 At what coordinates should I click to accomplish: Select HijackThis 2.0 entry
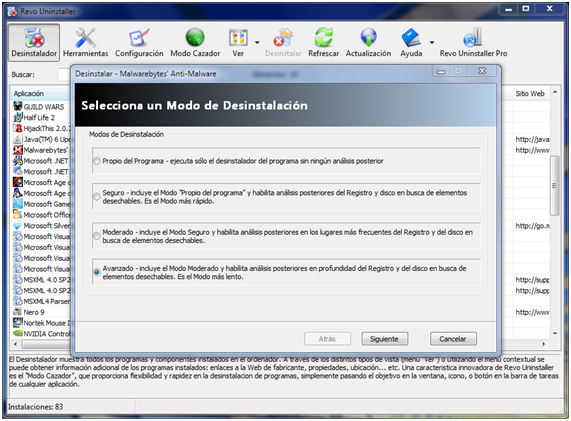click(41, 129)
